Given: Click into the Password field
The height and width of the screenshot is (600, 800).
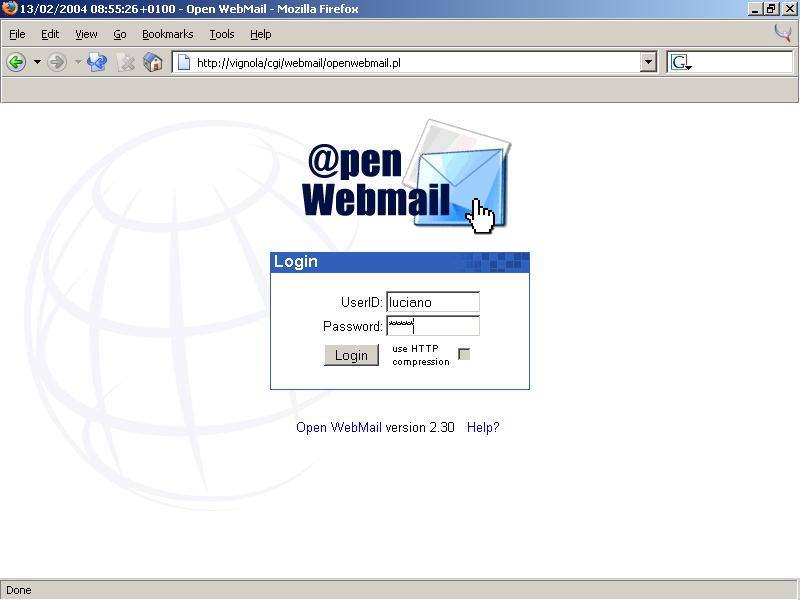Looking at the screenshot, I should [x=433, y=326].
